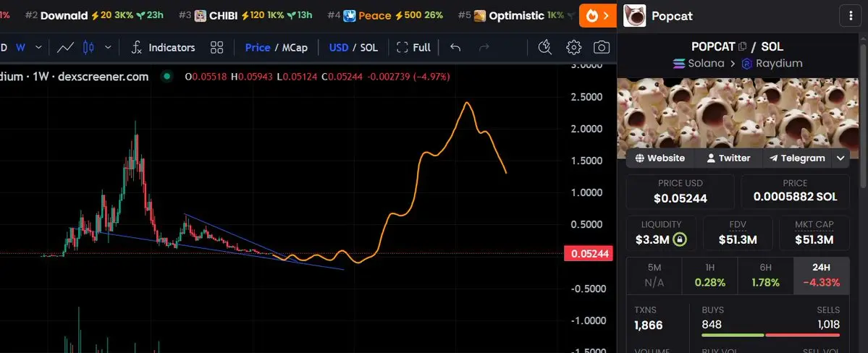Open the Indicators panel
The height and width of the screenshot is (353, 868).
pos(163,48)
